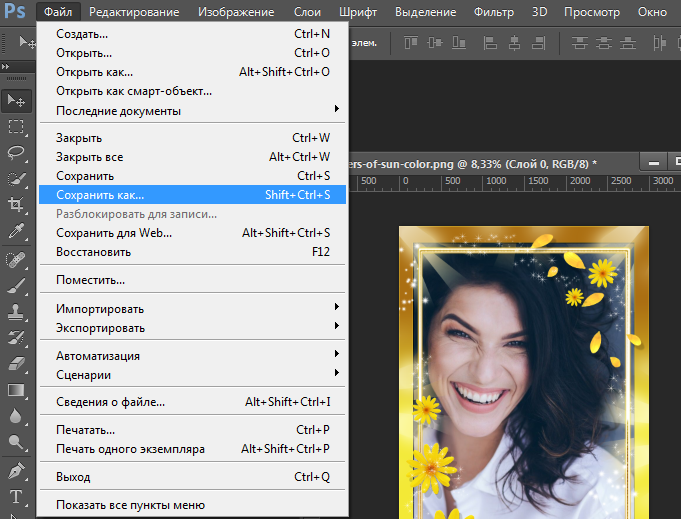Click Align left edges icon

[x=490, y=43]
